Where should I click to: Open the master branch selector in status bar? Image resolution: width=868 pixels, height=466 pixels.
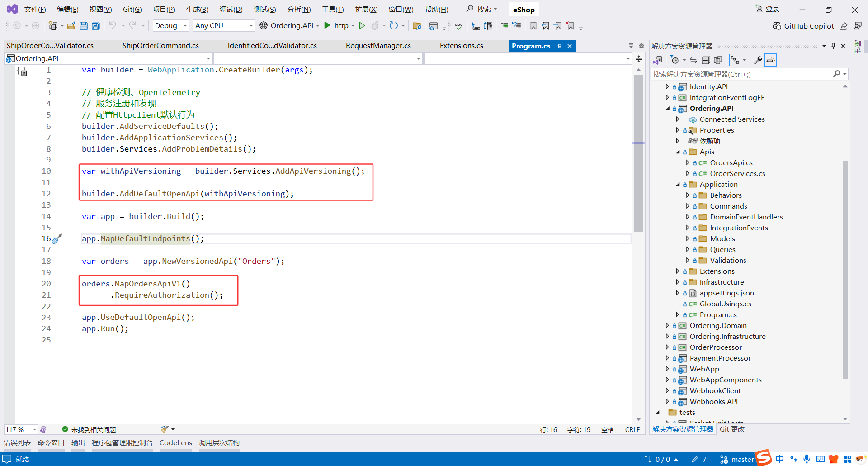pos(737,460)
